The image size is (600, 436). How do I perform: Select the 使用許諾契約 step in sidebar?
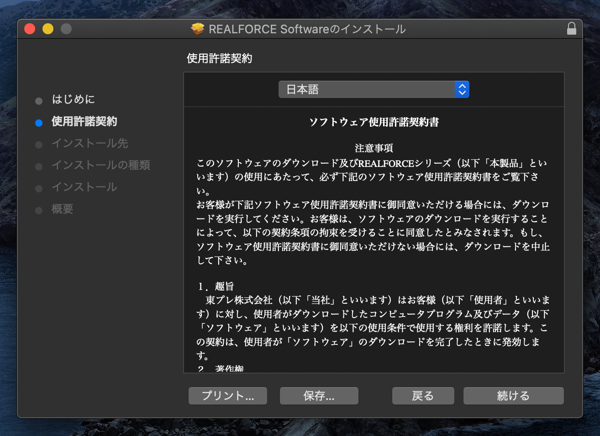pos(84,121)
